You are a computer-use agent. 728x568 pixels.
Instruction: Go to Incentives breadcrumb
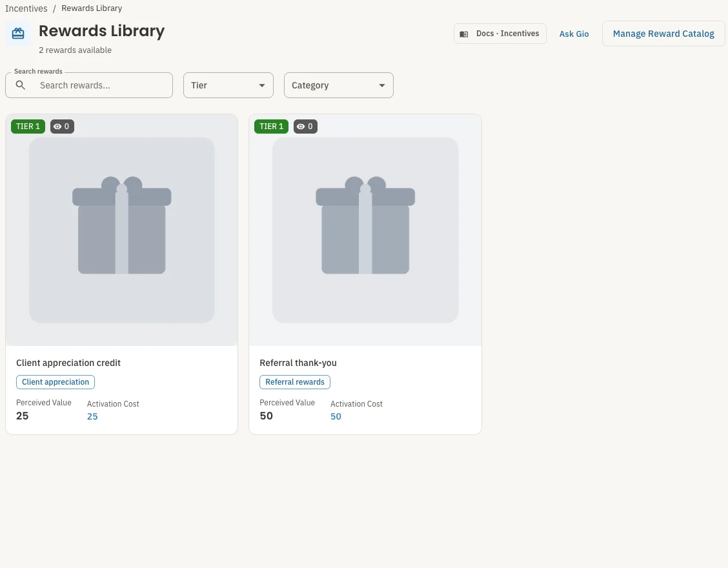(26, 8)
